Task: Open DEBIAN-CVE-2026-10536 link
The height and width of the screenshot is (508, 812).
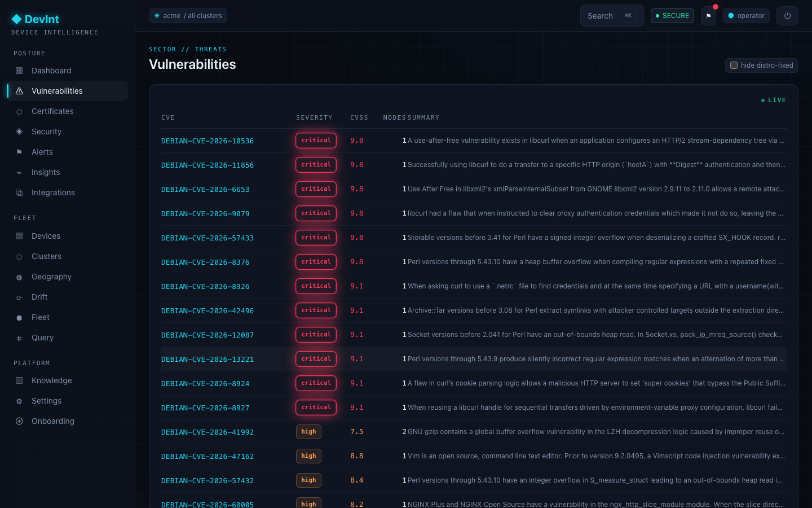Action: 208,141
